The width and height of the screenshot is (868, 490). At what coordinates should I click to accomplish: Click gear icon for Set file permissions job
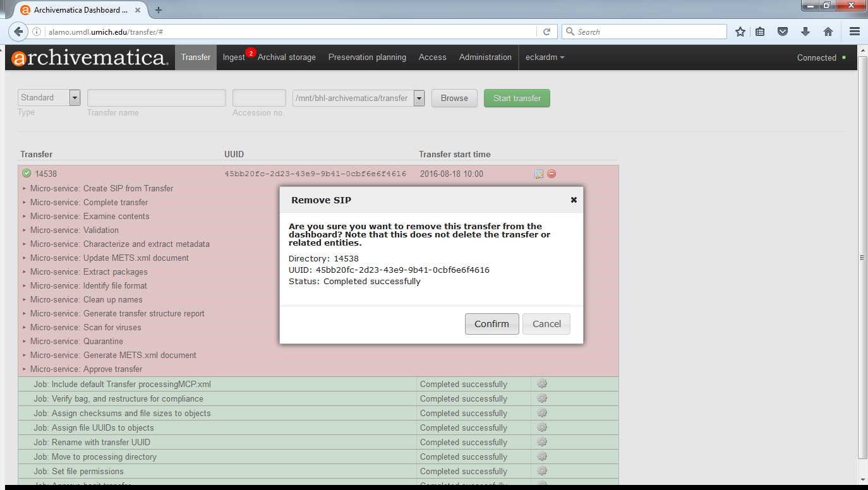541,471
